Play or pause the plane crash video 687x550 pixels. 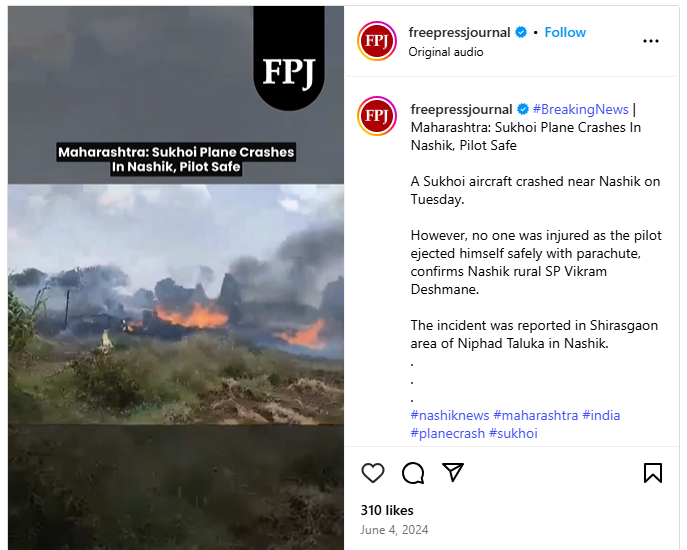[x=176, y=278]
